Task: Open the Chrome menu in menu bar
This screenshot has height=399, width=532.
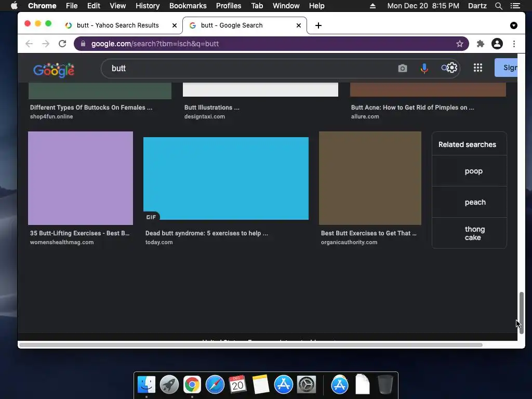Action: [x=42, y=6]
